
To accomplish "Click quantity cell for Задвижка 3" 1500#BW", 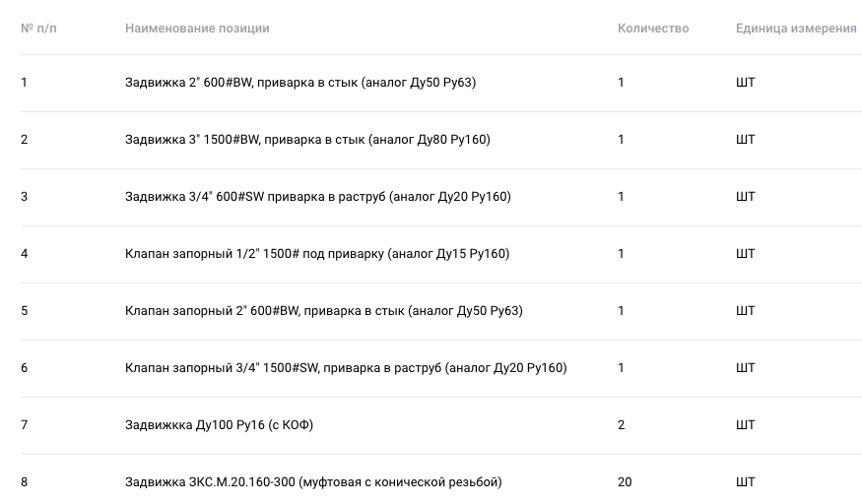I will 622,140.
